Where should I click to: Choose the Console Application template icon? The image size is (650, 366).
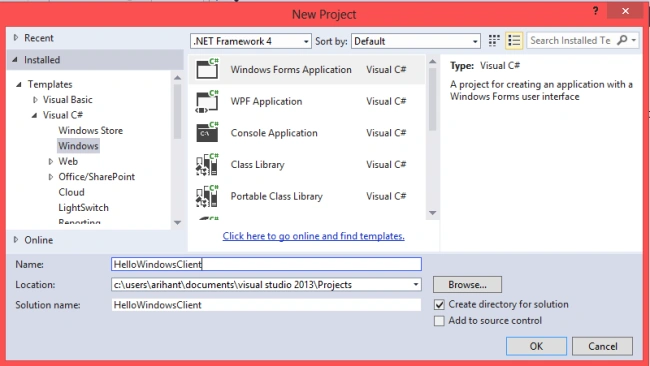[207, 133]
